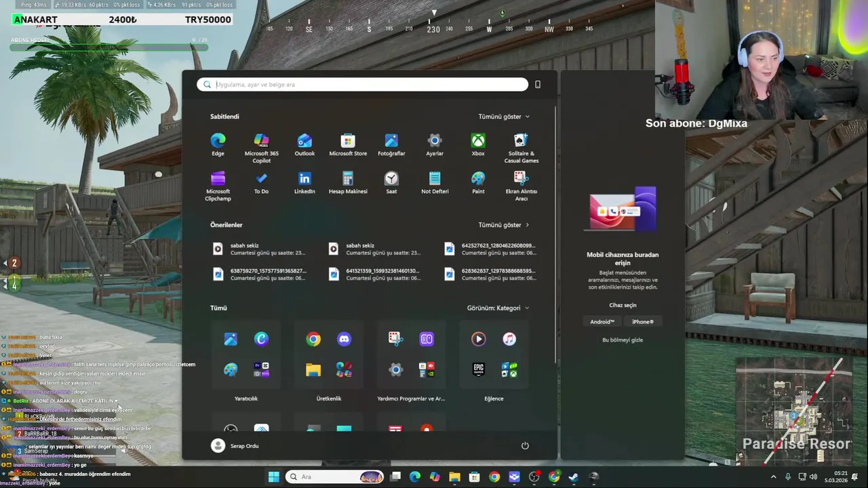Open the Serap Ordu user account menu
868x488 pixels.
[x=235, y=445]
